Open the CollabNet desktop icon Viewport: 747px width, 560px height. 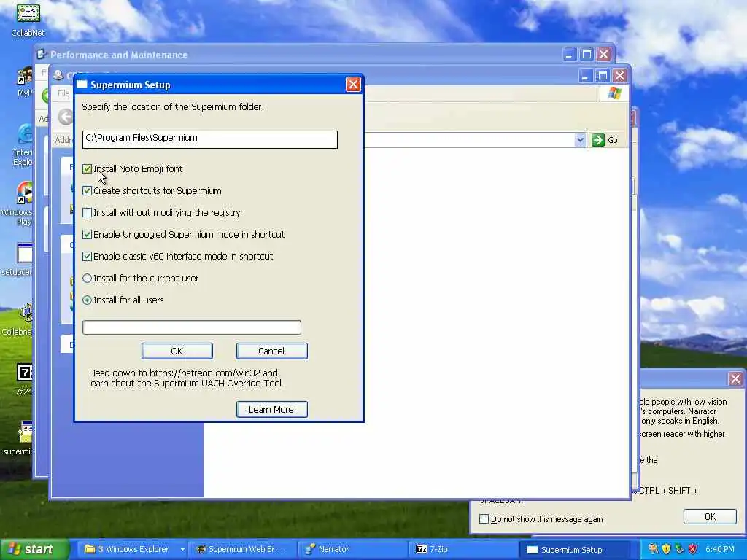28,18
